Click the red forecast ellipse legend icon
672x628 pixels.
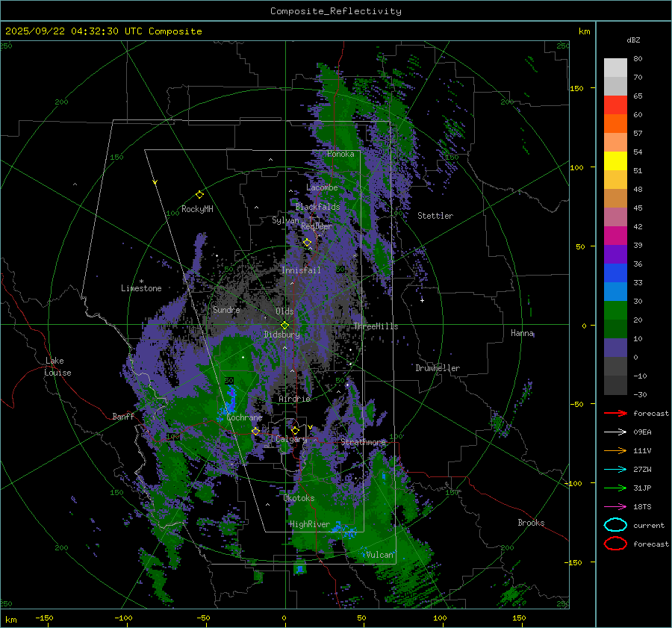[615, 544]
